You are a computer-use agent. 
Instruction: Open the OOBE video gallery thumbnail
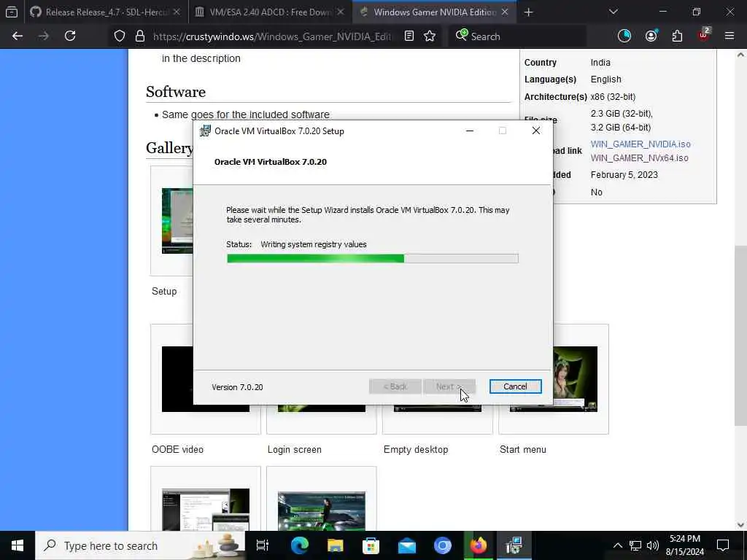(x=205, y=379)
